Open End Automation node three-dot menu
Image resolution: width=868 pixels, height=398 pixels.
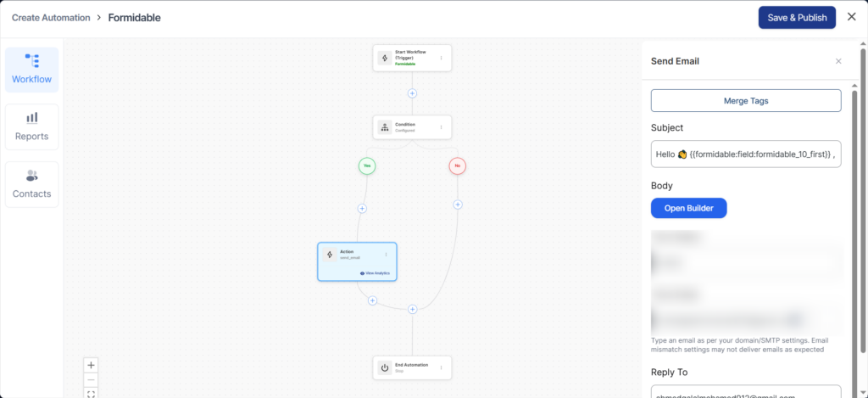coord(441,367)
